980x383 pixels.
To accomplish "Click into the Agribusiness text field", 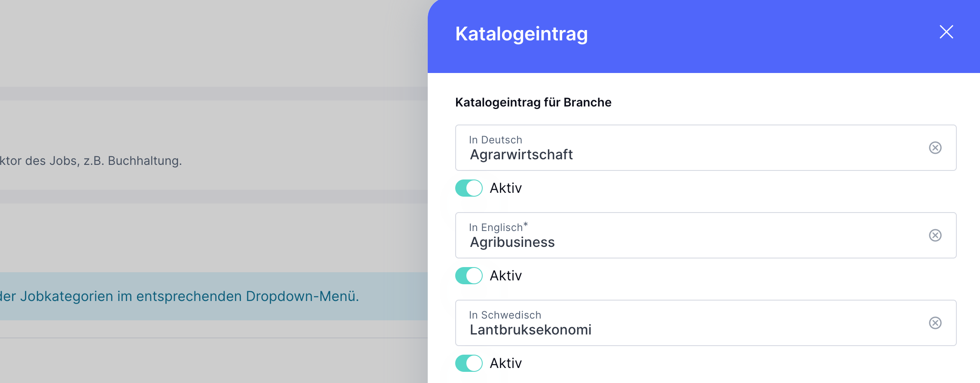I will coord(706,235).
